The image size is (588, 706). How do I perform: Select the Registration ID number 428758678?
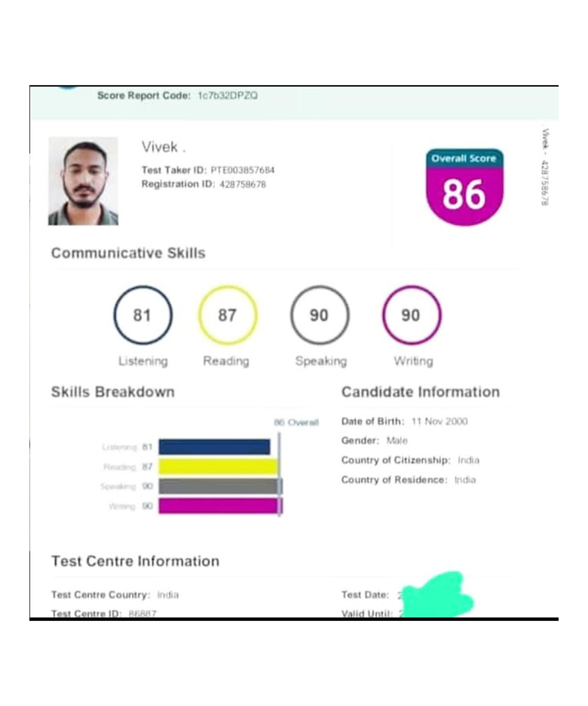(x=242, y=185)
